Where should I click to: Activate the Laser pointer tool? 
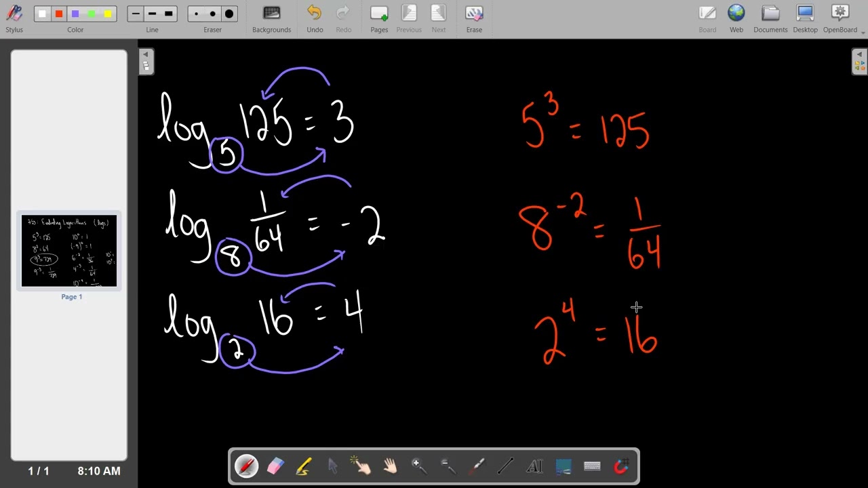tap(477, 466)
